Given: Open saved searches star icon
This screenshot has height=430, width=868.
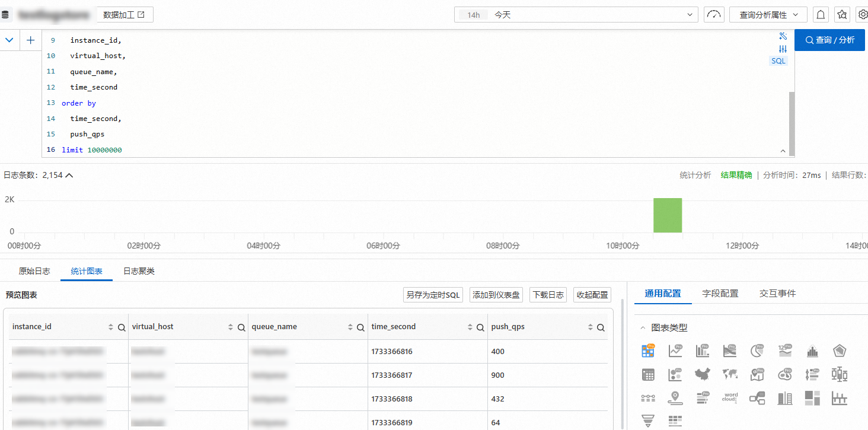Looking at the screenshot, I should pyautogui.click(x=841, y=15).
